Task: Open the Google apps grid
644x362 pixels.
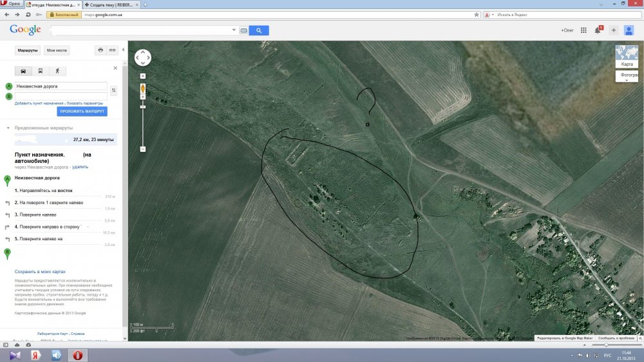Action: 583,30
